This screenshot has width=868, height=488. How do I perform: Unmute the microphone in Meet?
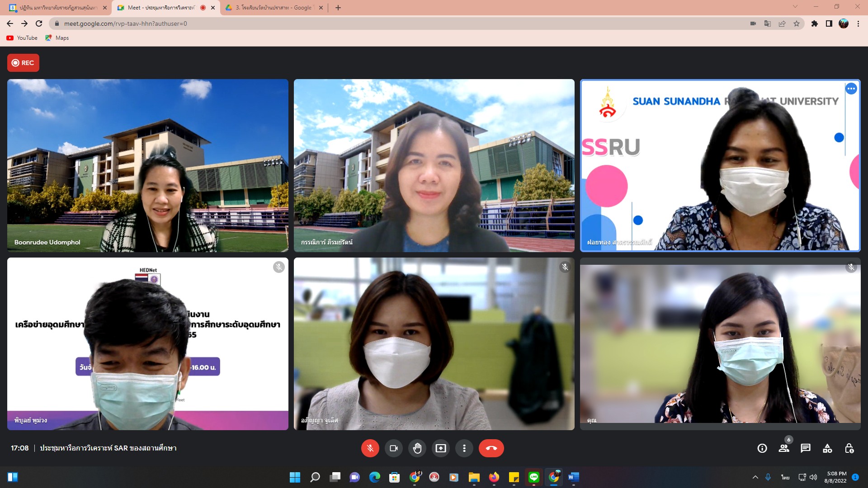click(x=370, y=448)
